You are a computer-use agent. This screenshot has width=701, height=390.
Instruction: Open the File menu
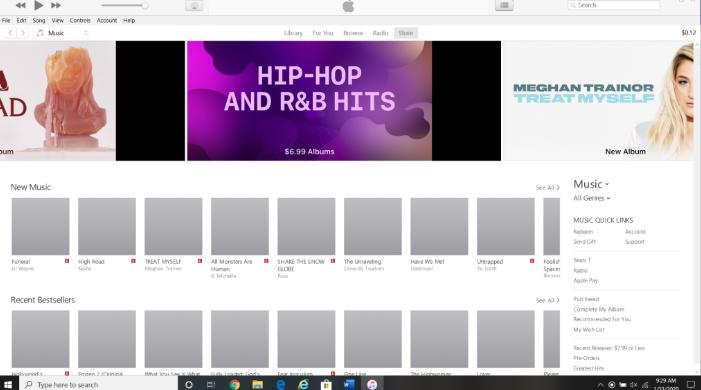tap(6, 21)
